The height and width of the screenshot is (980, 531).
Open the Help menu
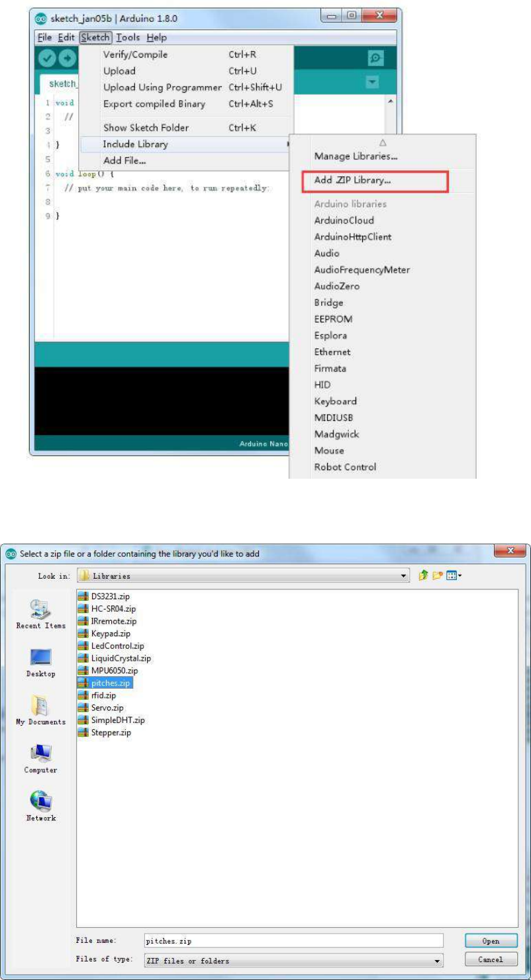tap(157, 38)
